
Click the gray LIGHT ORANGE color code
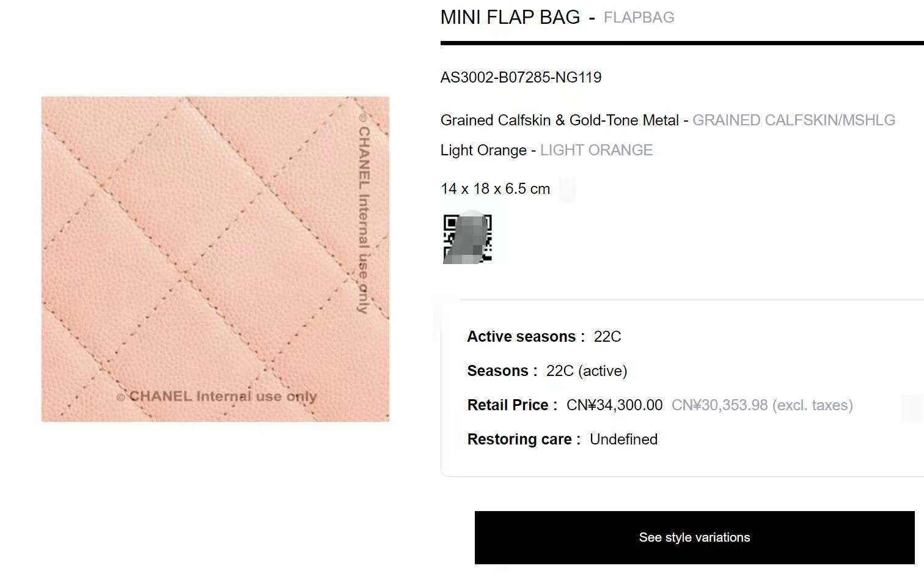pos(596,150)
